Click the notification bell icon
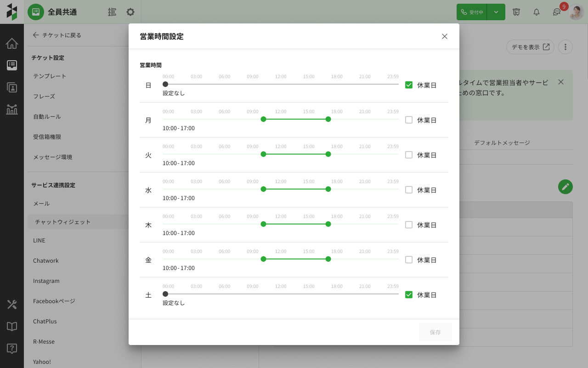 (536, 12)
